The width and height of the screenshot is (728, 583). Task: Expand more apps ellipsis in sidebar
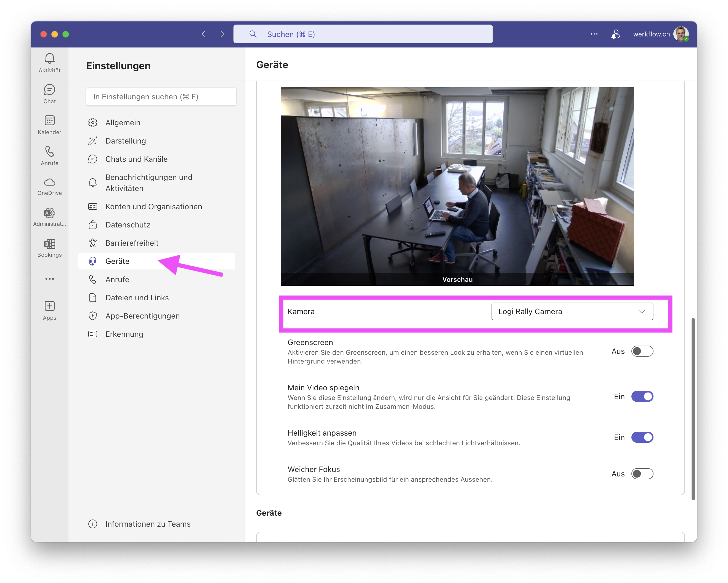(x=49, y=279)
